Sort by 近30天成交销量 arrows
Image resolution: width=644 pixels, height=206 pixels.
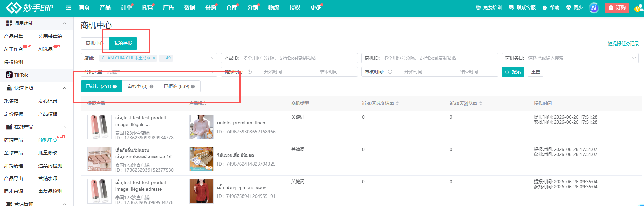pyautogui.click(x=397, y=103)
